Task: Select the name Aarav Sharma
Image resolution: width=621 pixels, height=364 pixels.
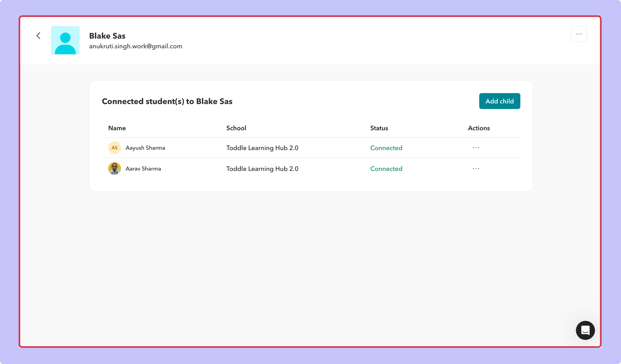Action: point(143,169)
